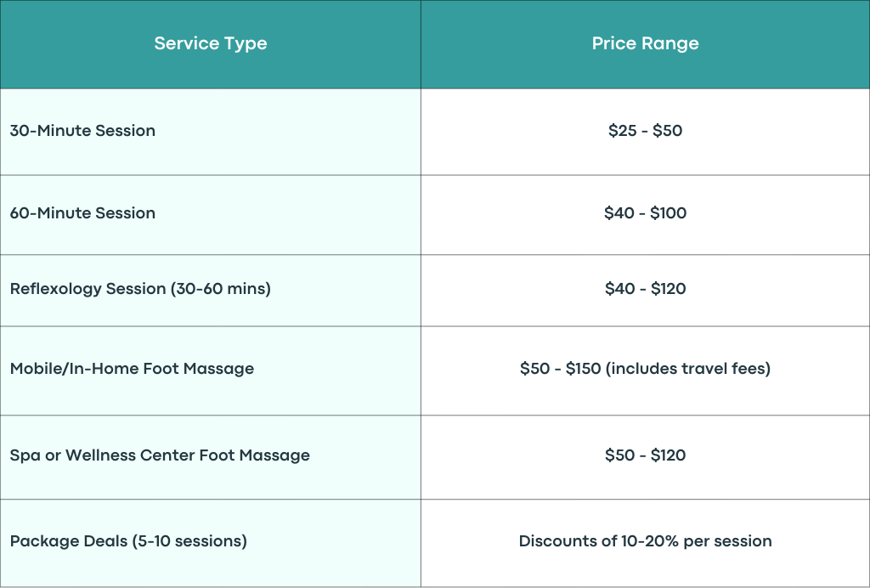The height and width of the screenshot is (588, 870).
Task: Click the $100 value in 60-Minute row
Action: click(668, 213)
